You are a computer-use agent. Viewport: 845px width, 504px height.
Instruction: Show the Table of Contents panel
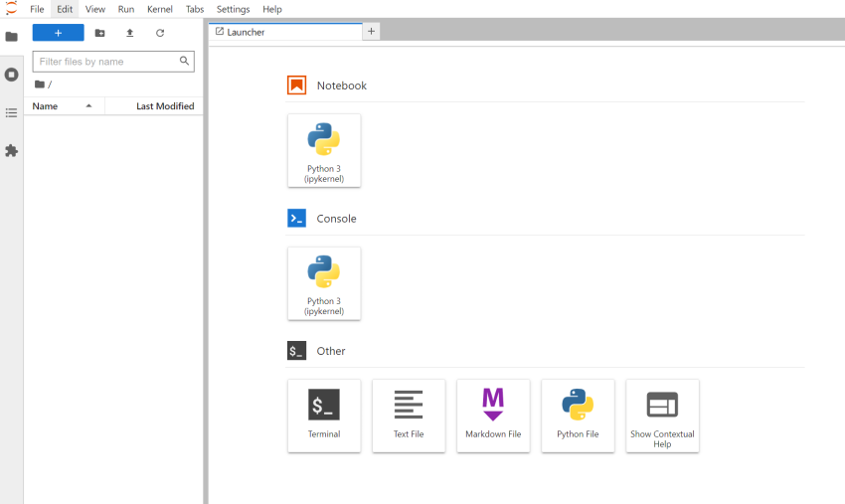pyautogui.click(x=11, y=112)
